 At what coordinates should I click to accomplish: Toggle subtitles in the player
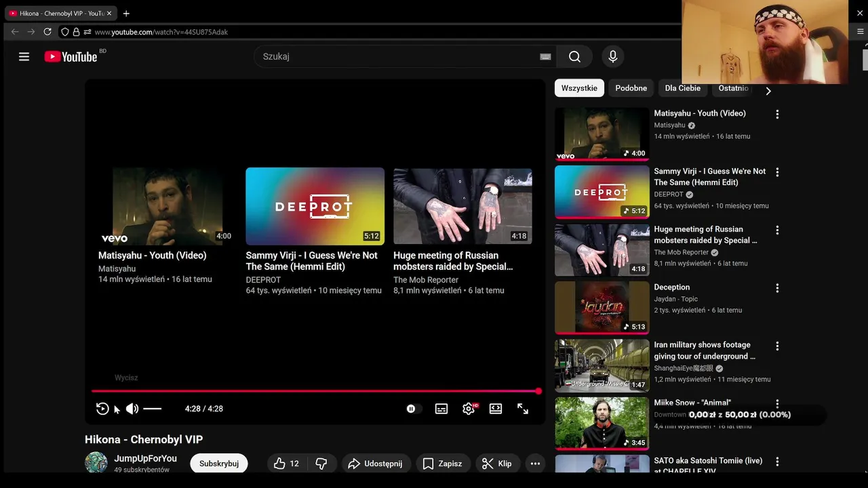[x=441, y=409]
